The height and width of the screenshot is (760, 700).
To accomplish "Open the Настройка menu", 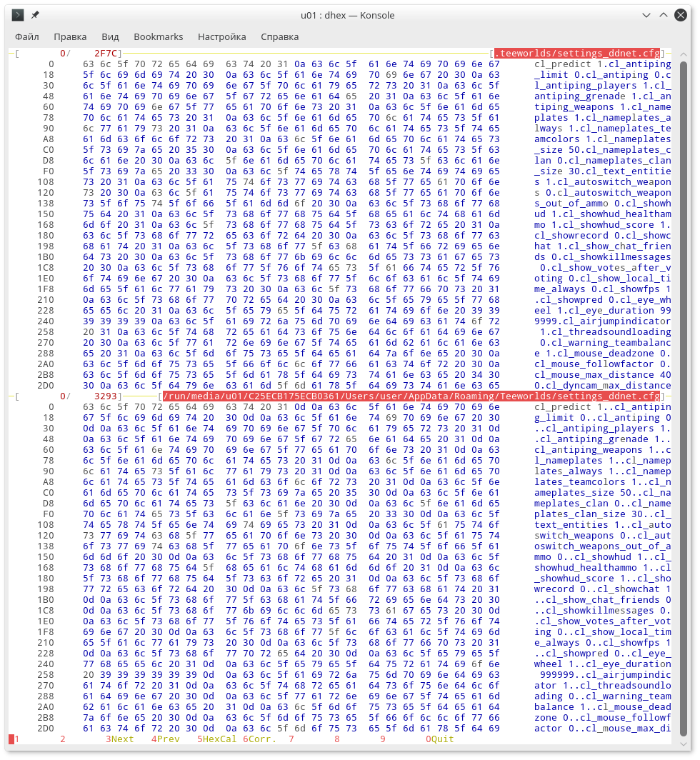I will click(x=222, y=37).
